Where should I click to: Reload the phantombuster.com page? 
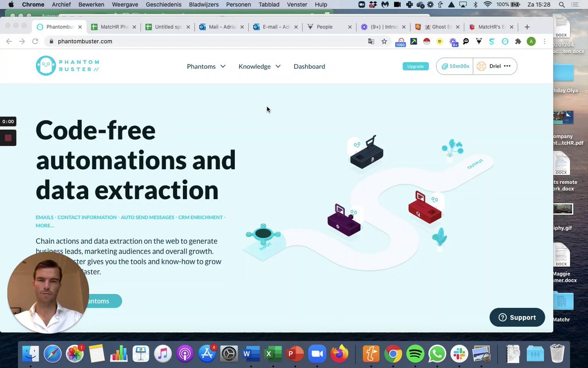click(x=35, y=41)
